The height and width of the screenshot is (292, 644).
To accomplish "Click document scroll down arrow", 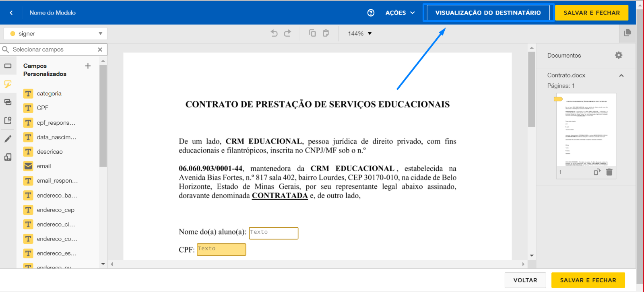I will point(532,255).
